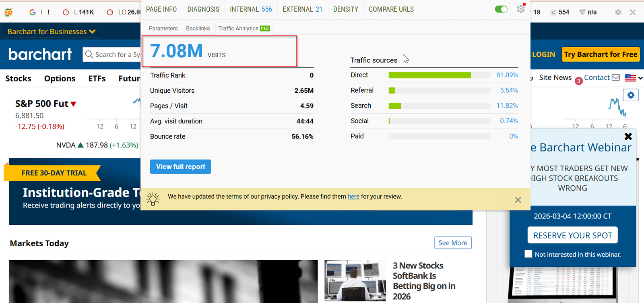Click the trader at monitors news thumbnail
644x303 pixels.
pyautogui.click(x=355, y=281)
